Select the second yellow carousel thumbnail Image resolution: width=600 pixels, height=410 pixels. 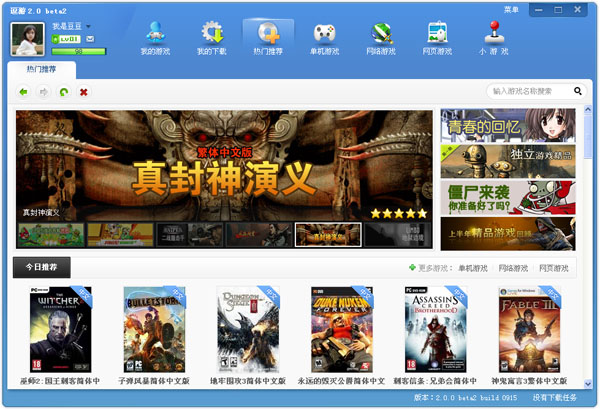click(x=120, y=235)
